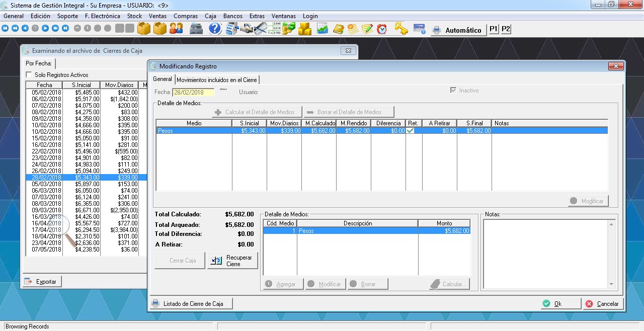The width and height of the screenshot is (644, 331).
Task: Toggle the Ret. checkbox in the Pesos row
Action: coord(411,130)
